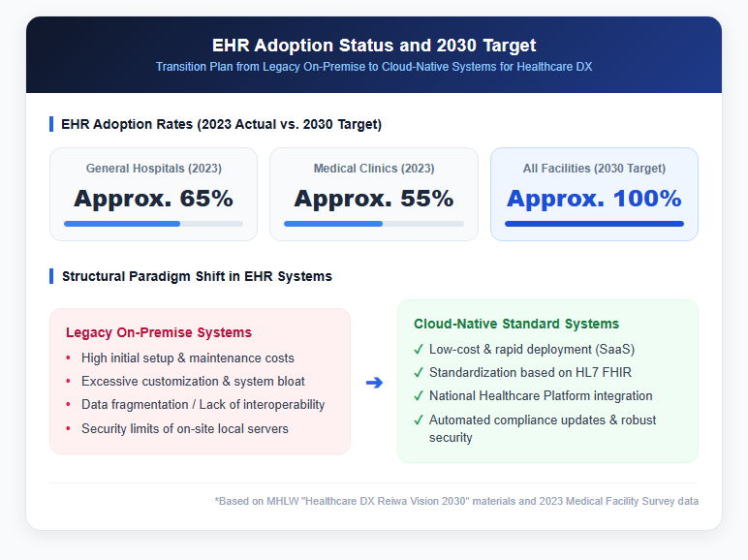Click Security limits of on-site local servers
The height and width of the screenshot is (560, 748).
click(185, 429)
